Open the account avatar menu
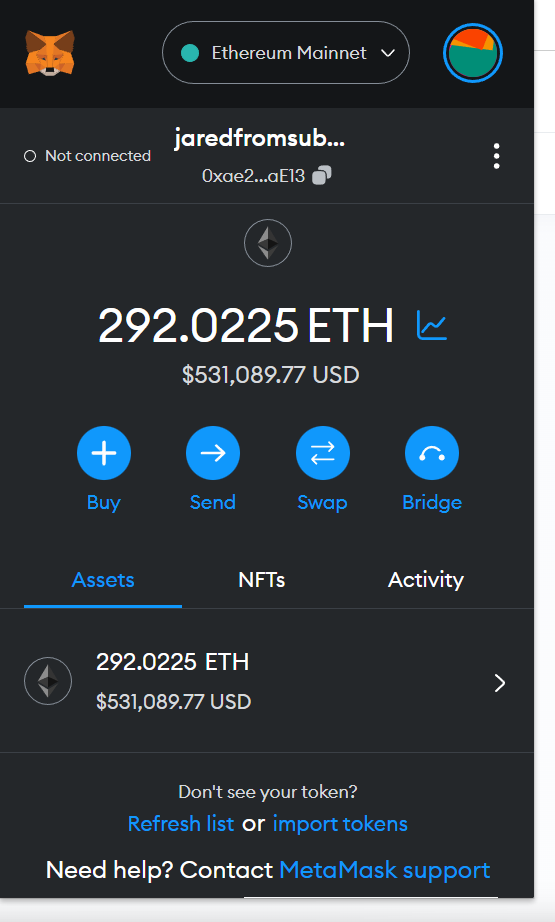The width and height of the screenshot is (555, 922). point(473,53)
